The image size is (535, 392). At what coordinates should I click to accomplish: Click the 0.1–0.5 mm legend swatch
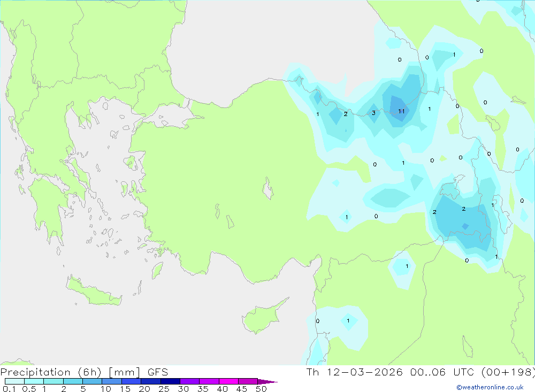click(14, 381)
